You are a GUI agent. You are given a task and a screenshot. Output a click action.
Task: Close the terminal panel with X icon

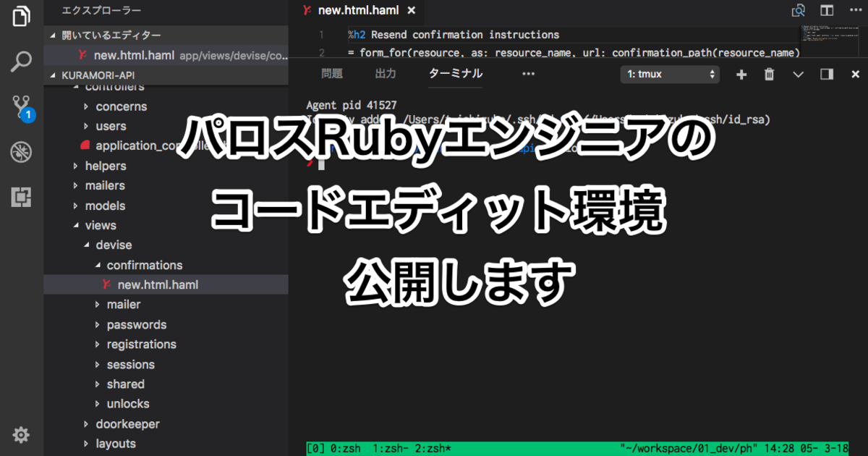point(856,74)
